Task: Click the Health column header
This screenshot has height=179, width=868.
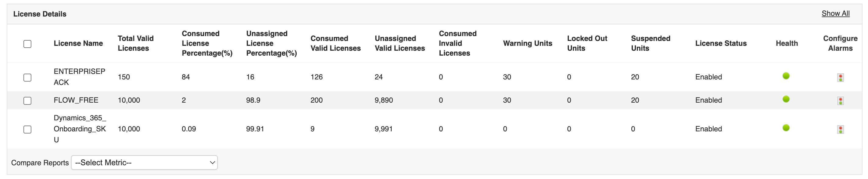Action: (x=786, y=43)
